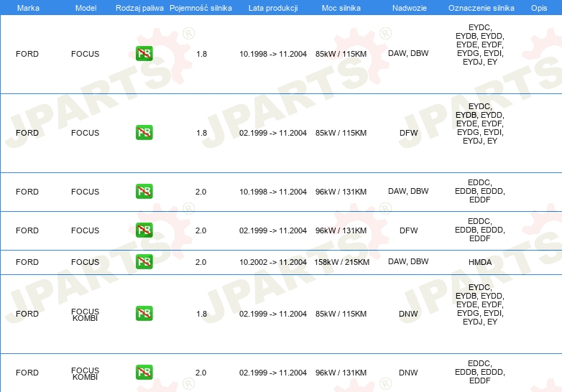
Task: Click '96kW / 131KM' in the DAW, DBW row
Action: coord(341,192)
